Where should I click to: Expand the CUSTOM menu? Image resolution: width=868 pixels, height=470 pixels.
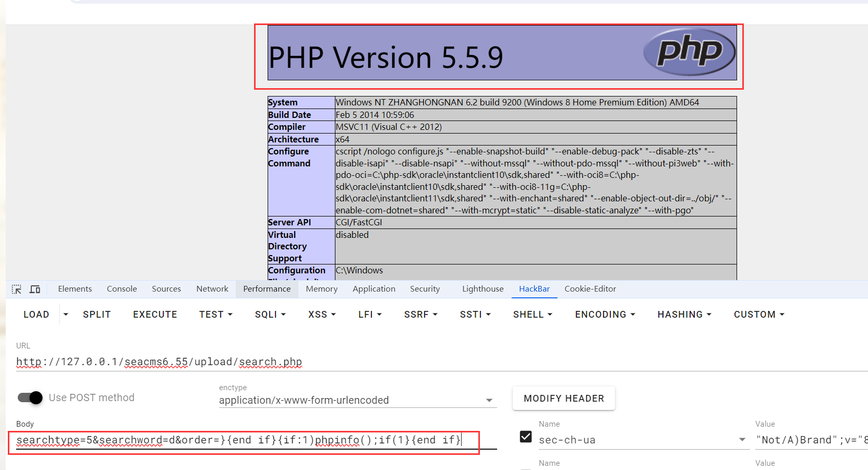(x=759, y=315)
